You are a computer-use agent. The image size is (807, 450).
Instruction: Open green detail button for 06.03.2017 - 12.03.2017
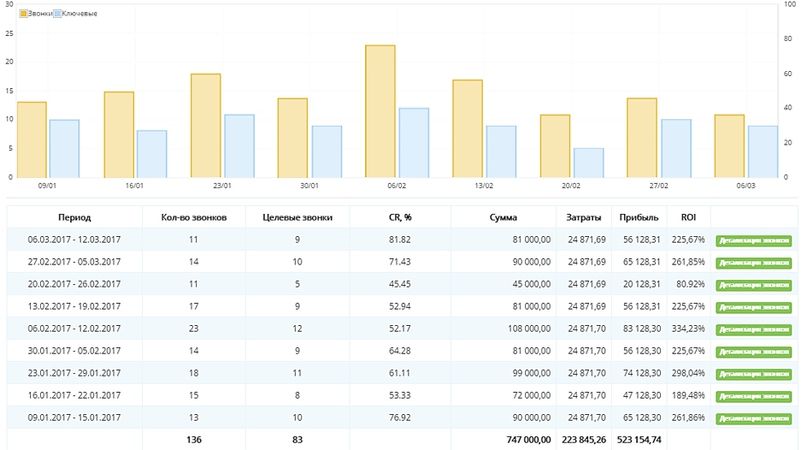[753, 240]
